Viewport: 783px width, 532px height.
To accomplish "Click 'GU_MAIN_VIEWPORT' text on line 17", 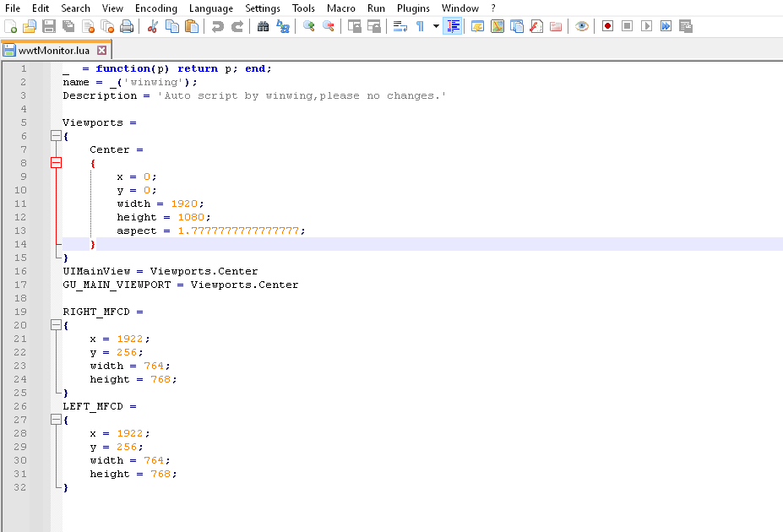I will pos(117,285).
